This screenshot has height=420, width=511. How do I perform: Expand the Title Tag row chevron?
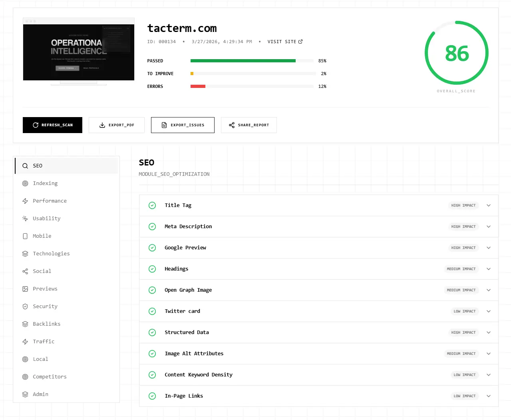coord(489,205)
